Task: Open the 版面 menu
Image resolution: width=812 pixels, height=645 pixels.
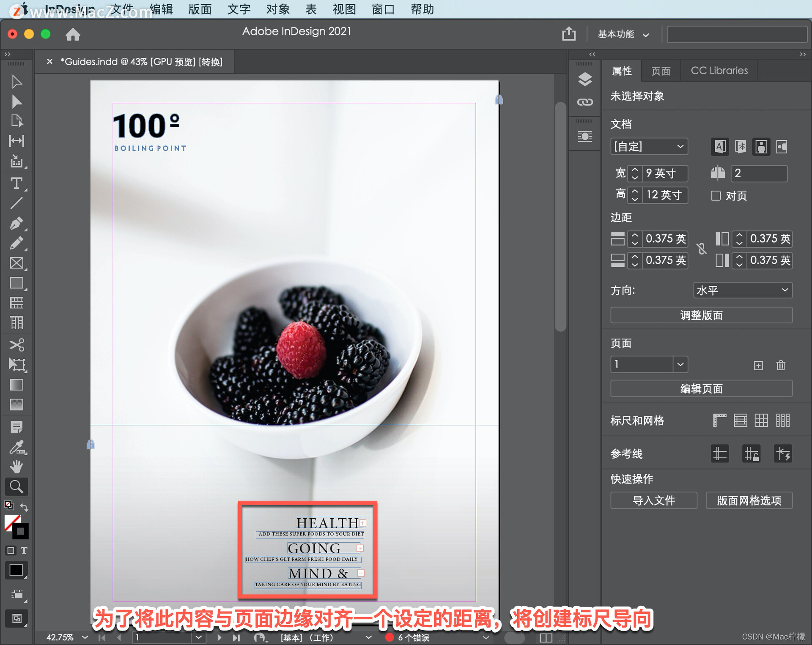Action: (200, 9)
